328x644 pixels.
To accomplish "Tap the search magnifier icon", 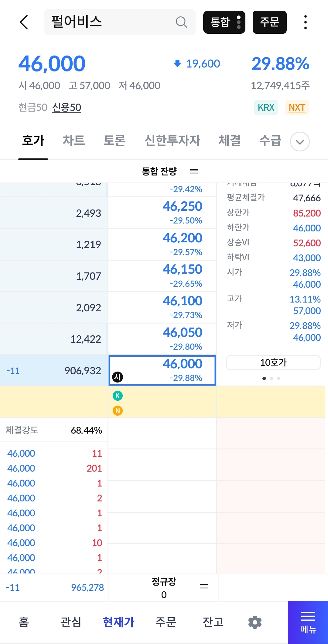I will [x=181, y=22].
